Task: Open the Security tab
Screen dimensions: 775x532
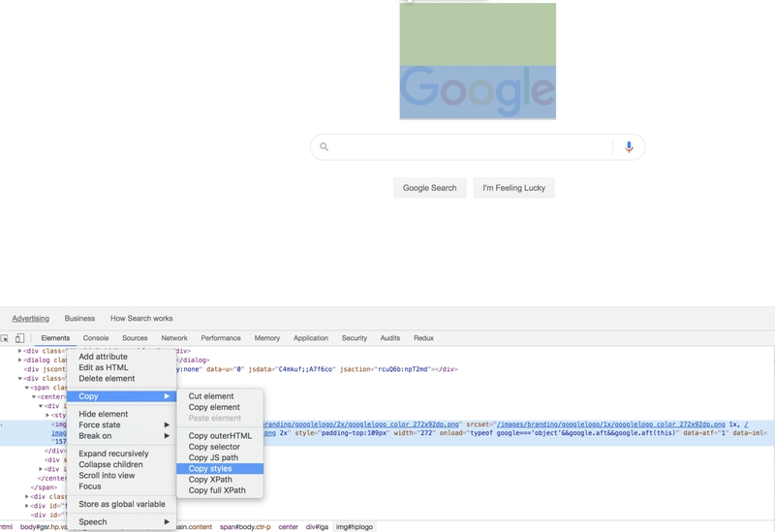Action: (355, 338)
